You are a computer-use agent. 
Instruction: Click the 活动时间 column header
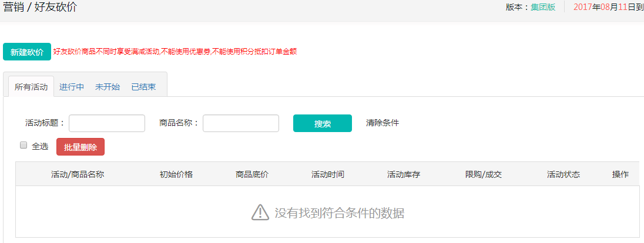coord(328,174)
